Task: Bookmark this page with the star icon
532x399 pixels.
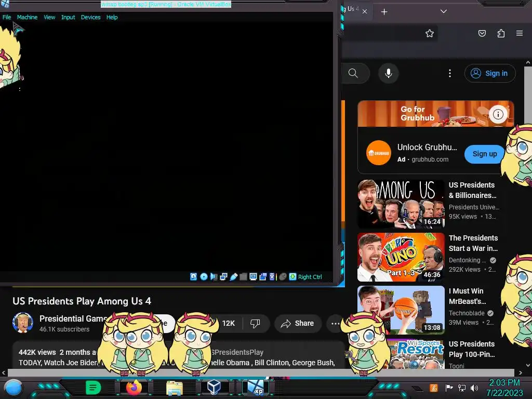Action: 430,33
